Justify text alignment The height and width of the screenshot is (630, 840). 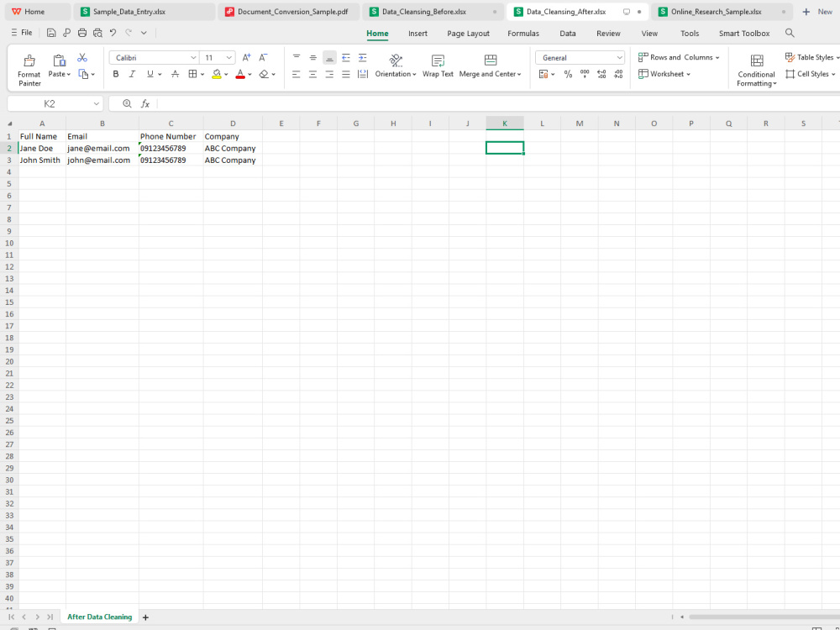point(346,74)
